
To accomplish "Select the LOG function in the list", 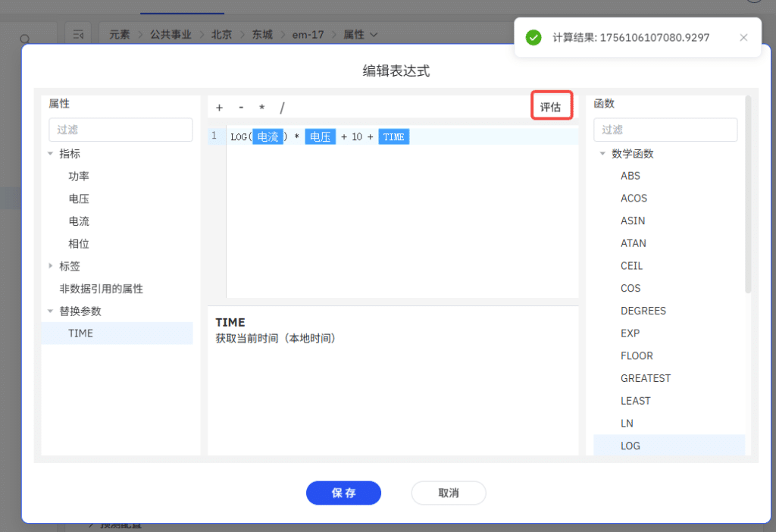I will (x=630, y=446).
